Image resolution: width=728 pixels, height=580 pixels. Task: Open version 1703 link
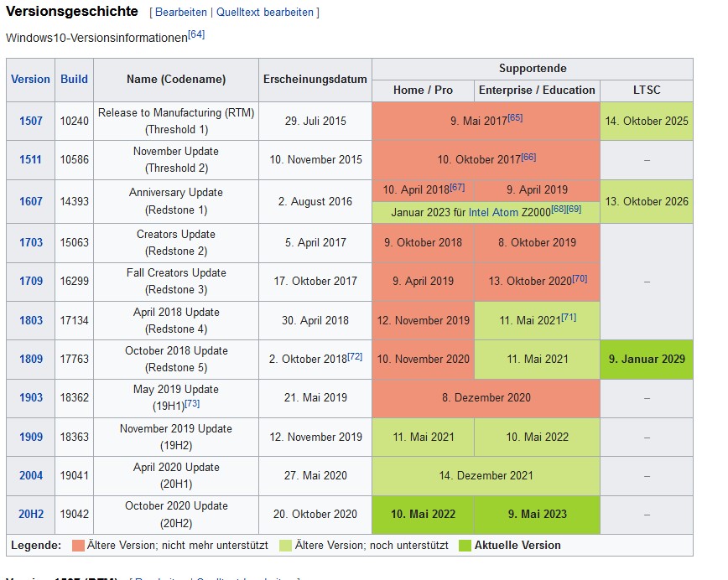coord(31,243)
